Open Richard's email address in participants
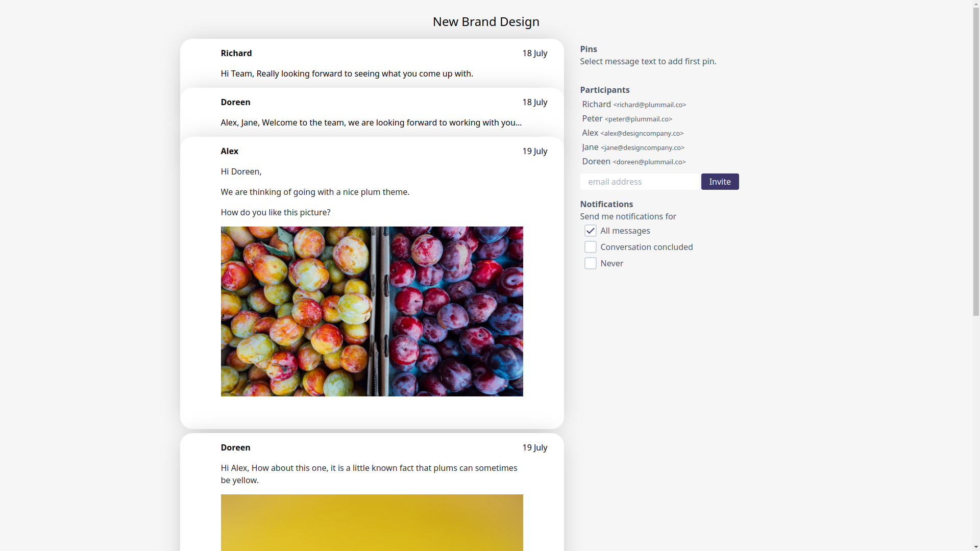Image resolution: width=980 pixels, height=551 pixels. click(650, 105)
